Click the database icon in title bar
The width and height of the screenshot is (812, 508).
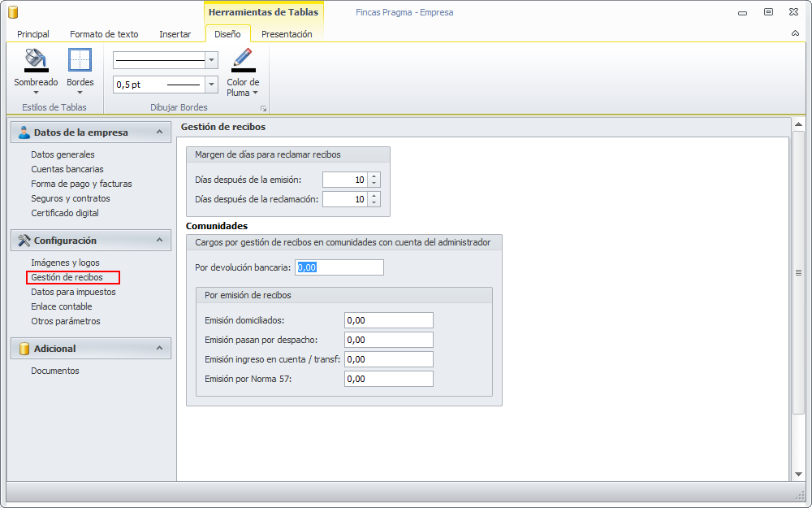(13, 12)
